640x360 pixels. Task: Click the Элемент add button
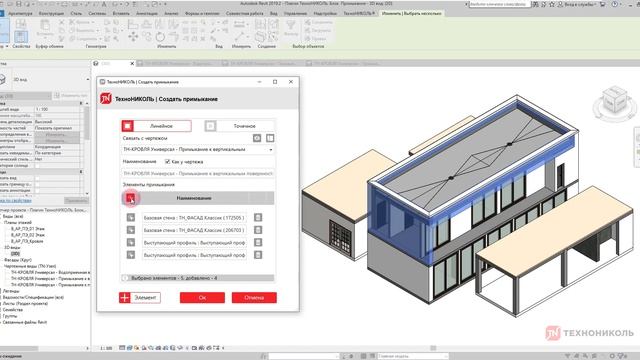point(140,298)
